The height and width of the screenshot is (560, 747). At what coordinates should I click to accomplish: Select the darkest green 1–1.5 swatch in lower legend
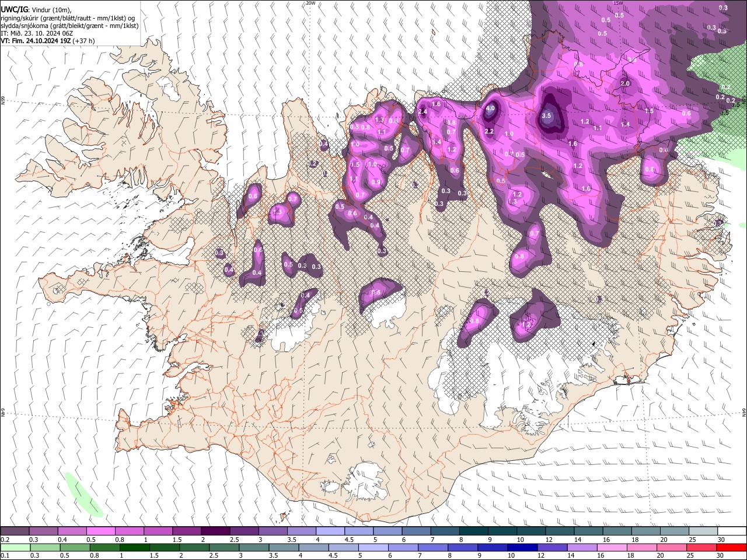point(134,547)
